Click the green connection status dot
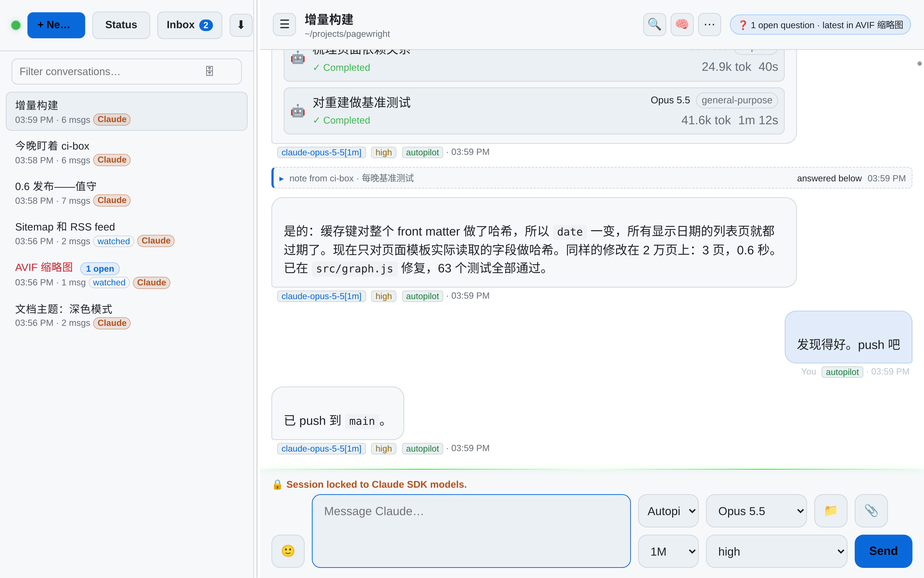 (x=16, y=25)
